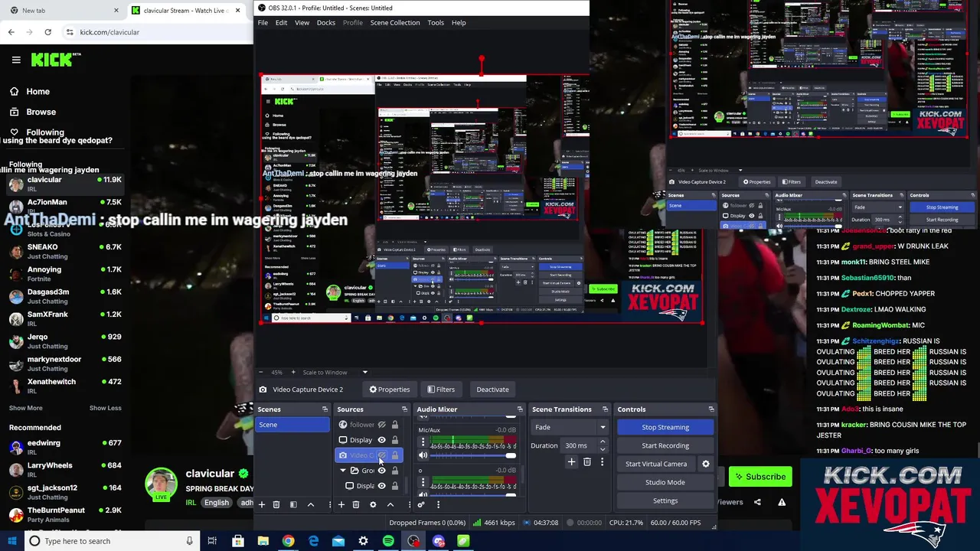Screen dimensions: 980x551
Task: Open File Explorer from the taskbar
Action: click(x=263, y=541)
